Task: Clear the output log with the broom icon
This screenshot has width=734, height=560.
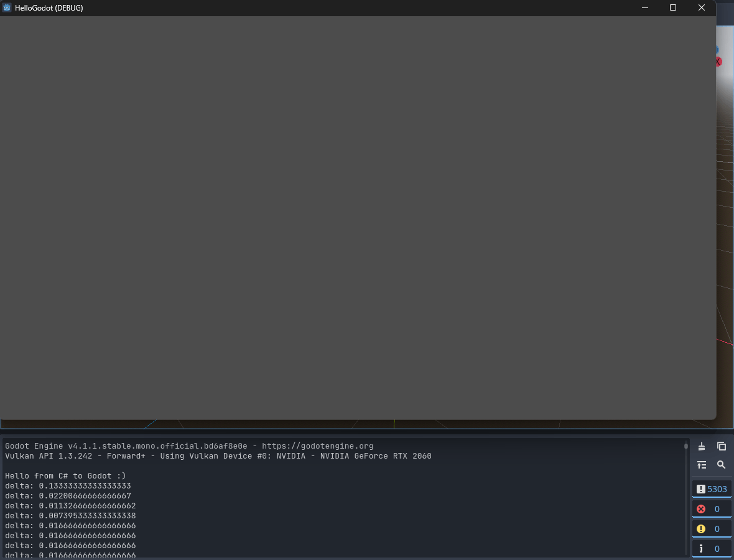Action: click(701, 446)
